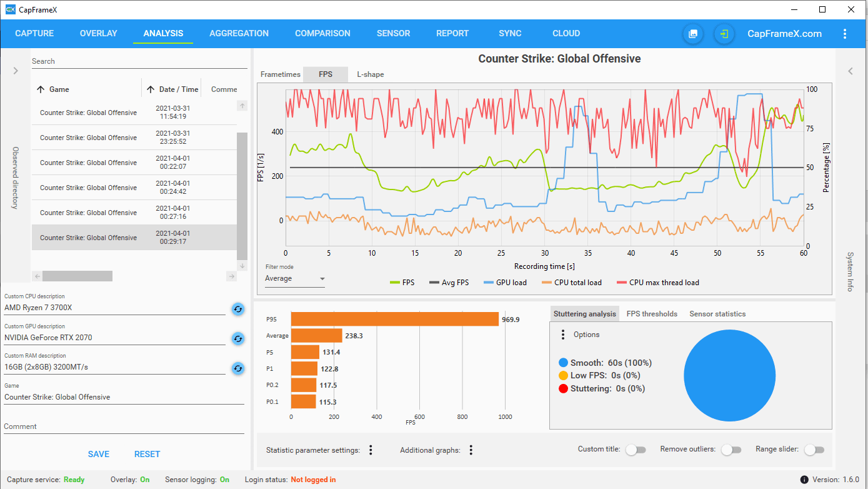This screenshot has height=489, width=868.
Task: Click the SAVE button
Action: click(99, 454)
